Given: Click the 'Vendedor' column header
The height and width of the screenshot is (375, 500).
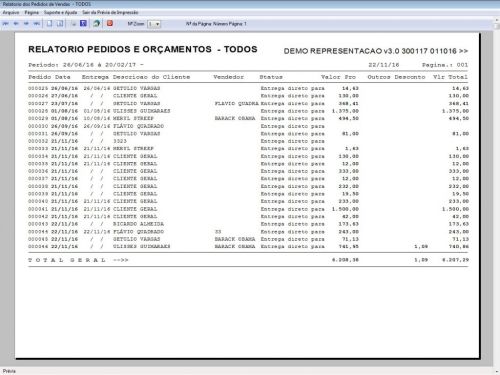Looking at the screenshot, I should point(229,77).
